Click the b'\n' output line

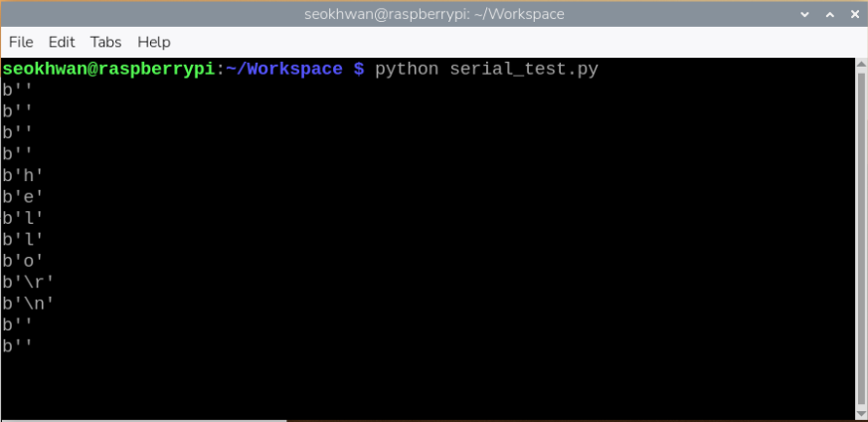tap(28, 304)
